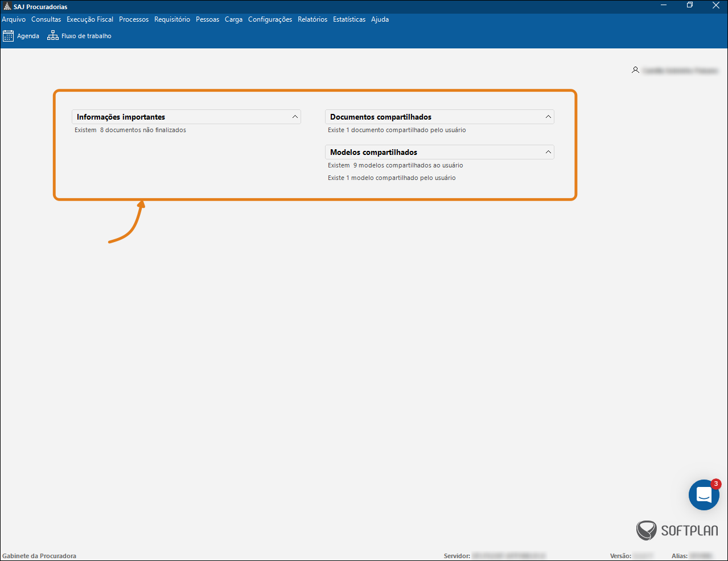The height and width of the screenshot is (561, 728).
Task: Open the Arquivo menu
Action: [14, 19]
